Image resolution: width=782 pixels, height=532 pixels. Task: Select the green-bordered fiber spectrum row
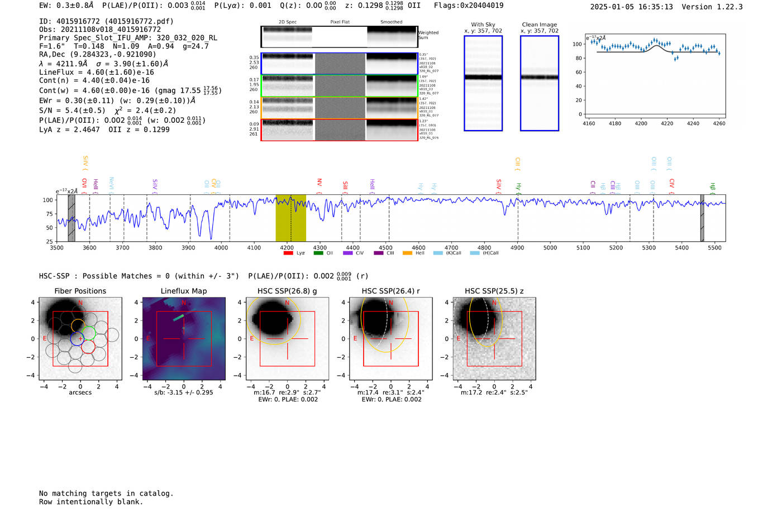pyautogui.click(x=340, y=86)
